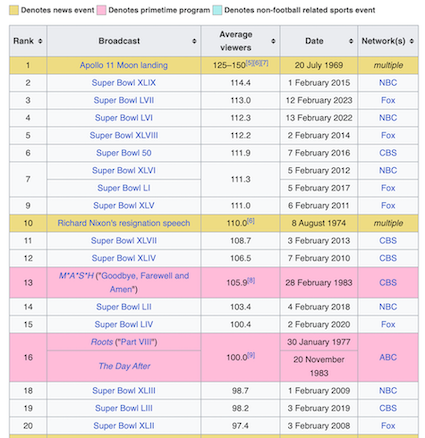Screen dimensions: 425x438
Task: Open Super Bowl XLV link
Action: (x=124, y=206)
